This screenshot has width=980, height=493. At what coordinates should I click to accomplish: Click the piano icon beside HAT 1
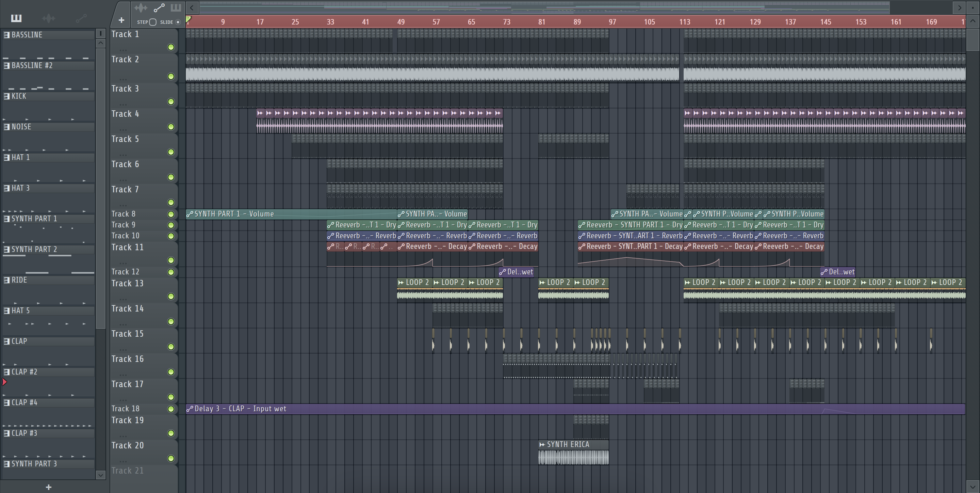pos(6,157)
